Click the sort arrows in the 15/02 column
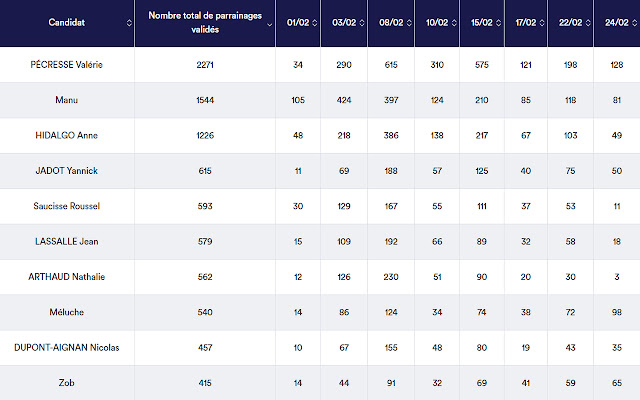 pyautogui.click(x=502, y=23)
